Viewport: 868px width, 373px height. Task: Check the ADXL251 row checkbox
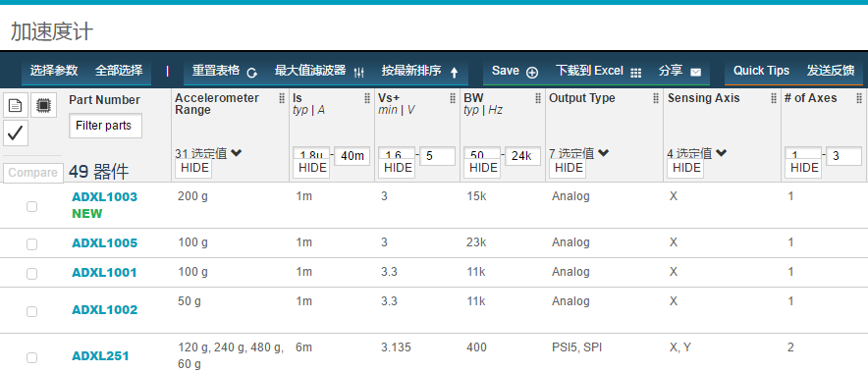coord(32,357)
